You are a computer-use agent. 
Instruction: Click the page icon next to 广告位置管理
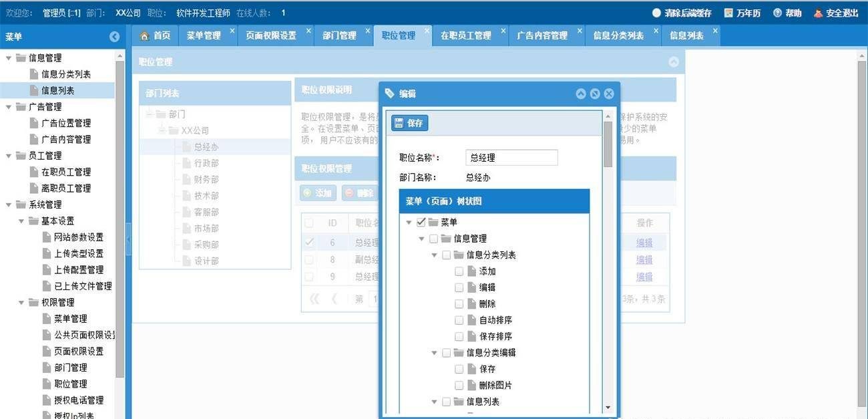pos(34,123)
